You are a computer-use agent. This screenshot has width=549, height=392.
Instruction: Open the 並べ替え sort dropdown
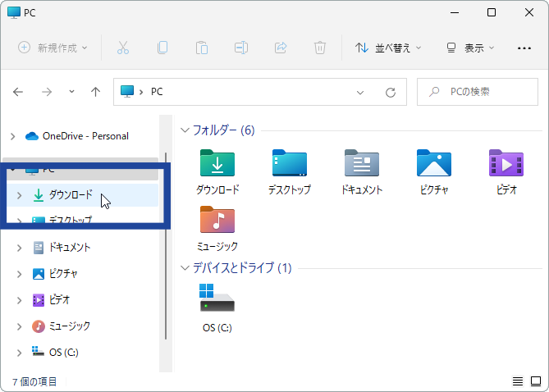point(388,48)
